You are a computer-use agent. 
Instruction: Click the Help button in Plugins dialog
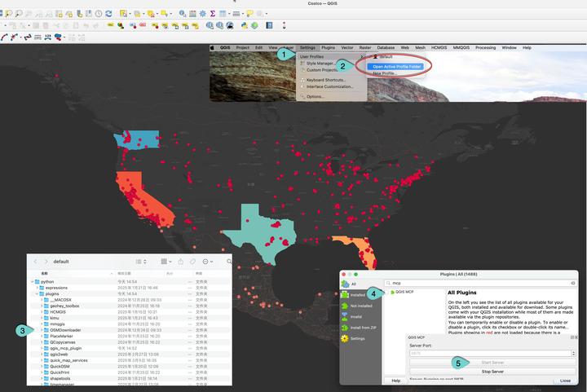point(395,381)
